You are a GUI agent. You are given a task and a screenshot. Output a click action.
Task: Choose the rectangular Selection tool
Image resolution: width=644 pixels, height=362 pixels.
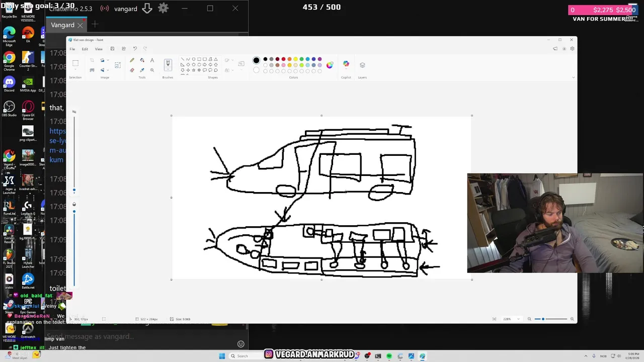[x=75, y=63]
